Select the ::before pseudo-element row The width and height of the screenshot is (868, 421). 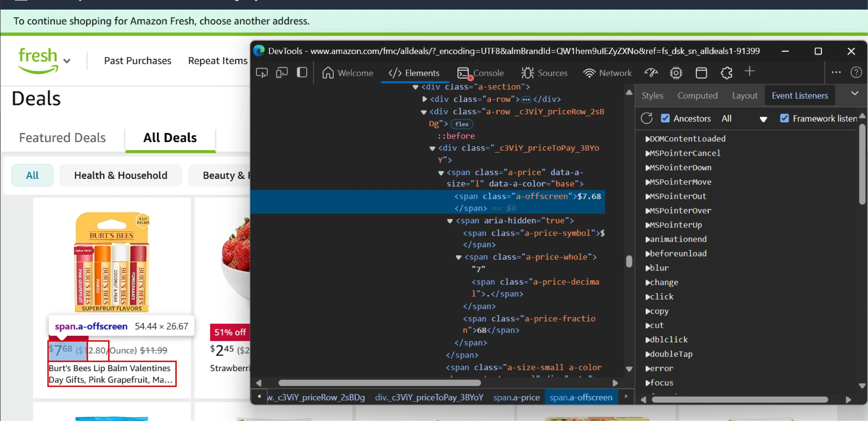click(x=456, y=136)
